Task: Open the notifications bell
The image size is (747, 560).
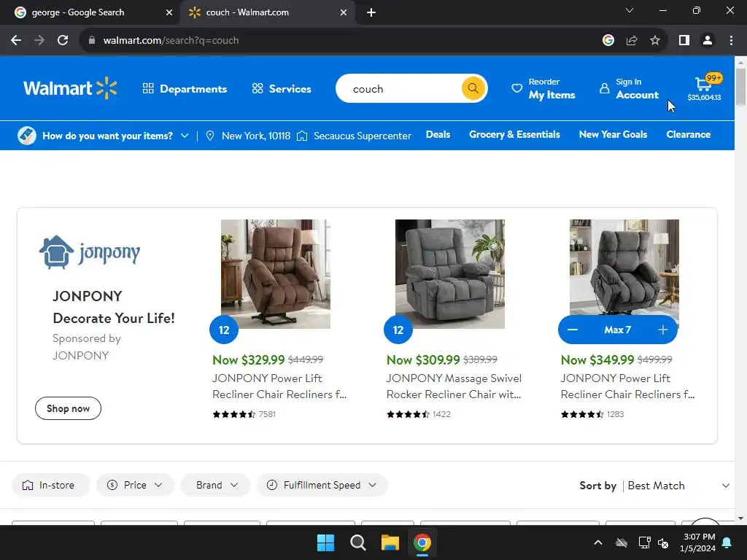Action: pyautogui.click(x=727, y=542)
